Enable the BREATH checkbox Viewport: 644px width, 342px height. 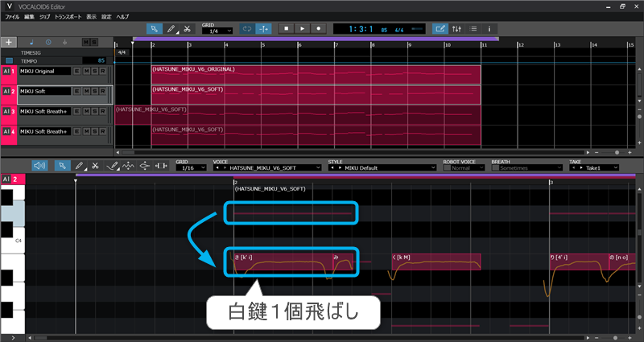[495, 168]
